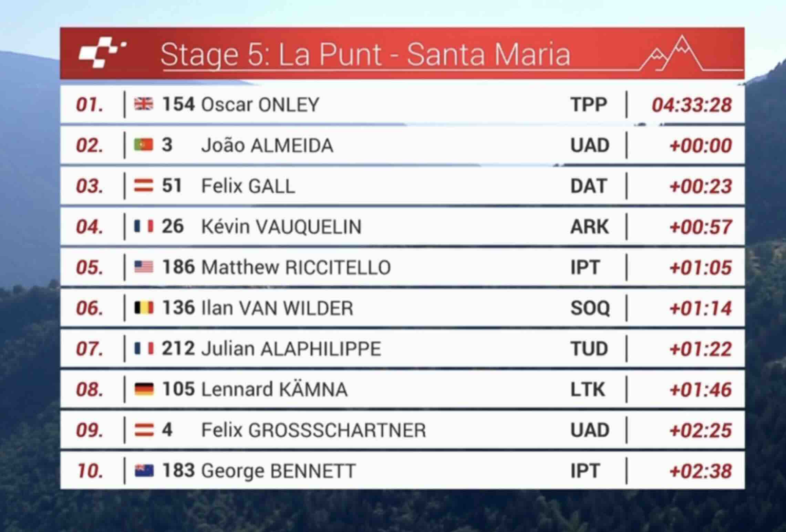Screen dimensions: 786x532
Task: Click the SOQ team abbreviation
Action: click(590, 308)
